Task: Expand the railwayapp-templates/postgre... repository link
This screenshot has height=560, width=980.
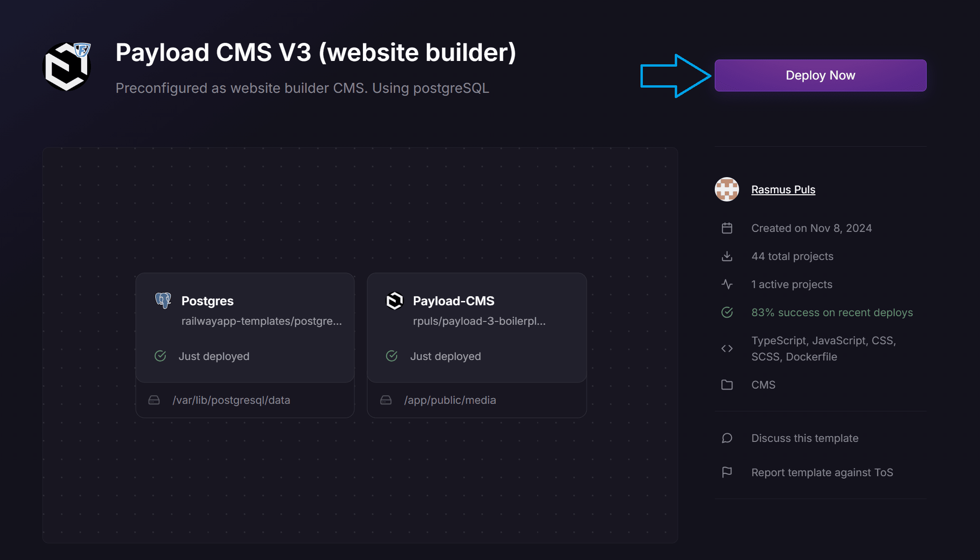Action: tap(261, 320)
